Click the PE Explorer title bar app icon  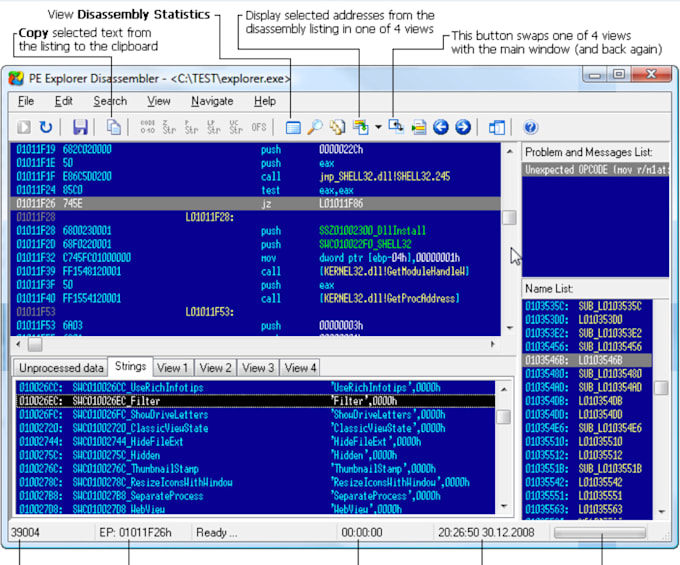(16, 78)
